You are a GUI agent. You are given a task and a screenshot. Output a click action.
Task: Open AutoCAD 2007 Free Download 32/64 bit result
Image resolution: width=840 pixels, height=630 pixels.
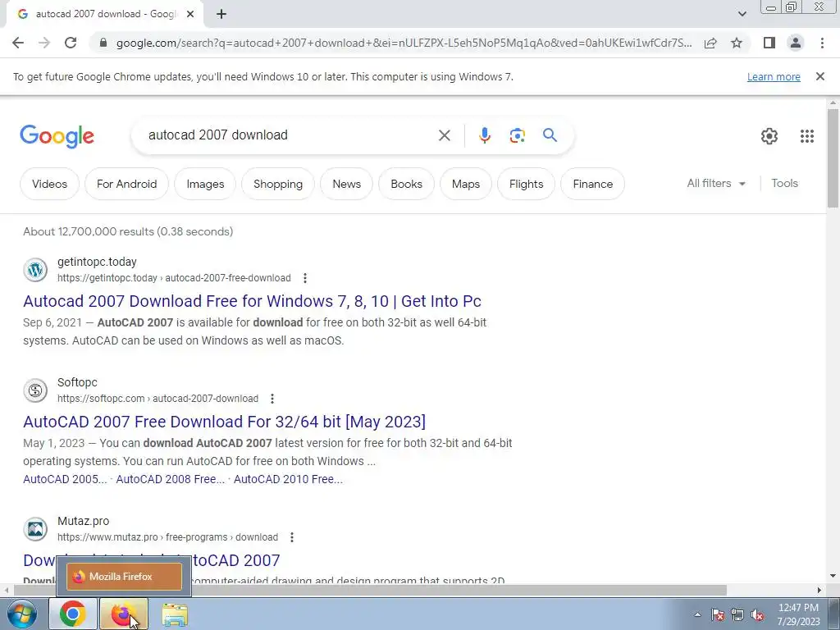[225, 422]
